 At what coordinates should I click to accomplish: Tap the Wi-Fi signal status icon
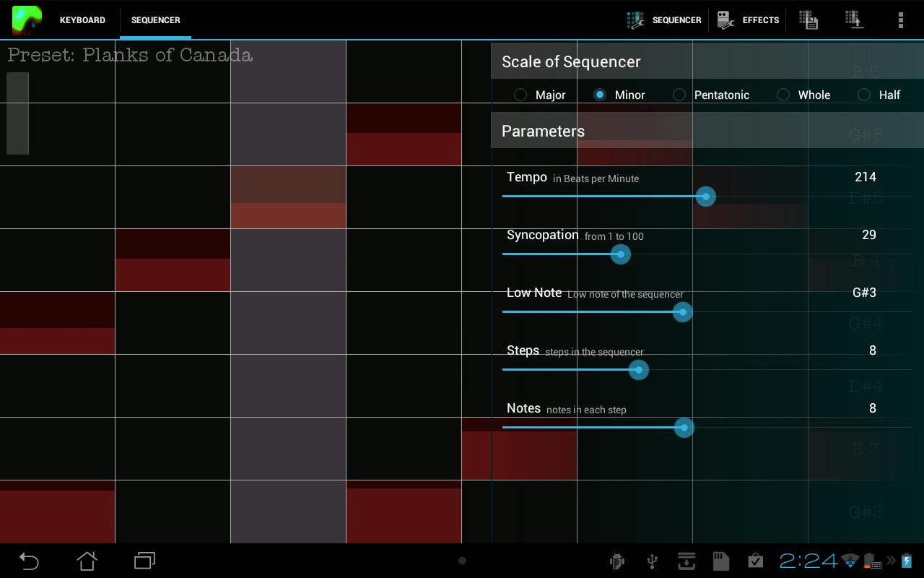pyautogui.click(x=850, y=561)
